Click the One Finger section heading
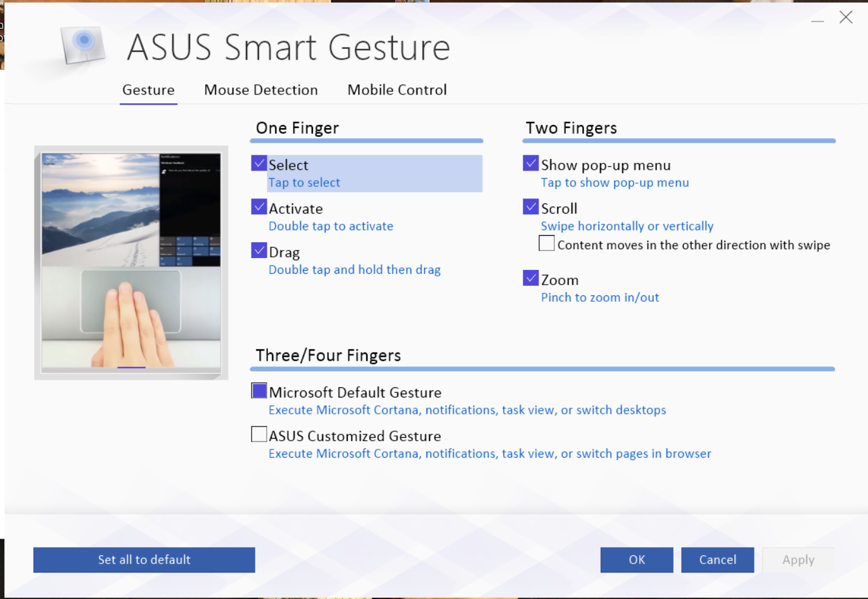Screen dimensions: 868x599 coord(297,128)
